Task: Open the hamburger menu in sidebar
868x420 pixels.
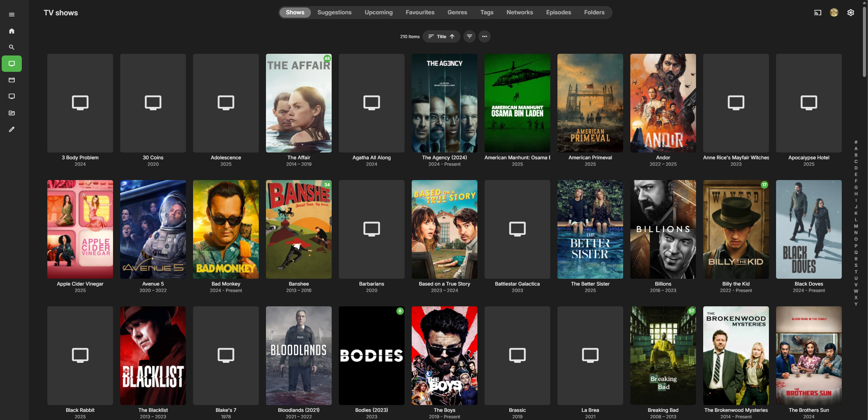Action: (x=12, y=14)
